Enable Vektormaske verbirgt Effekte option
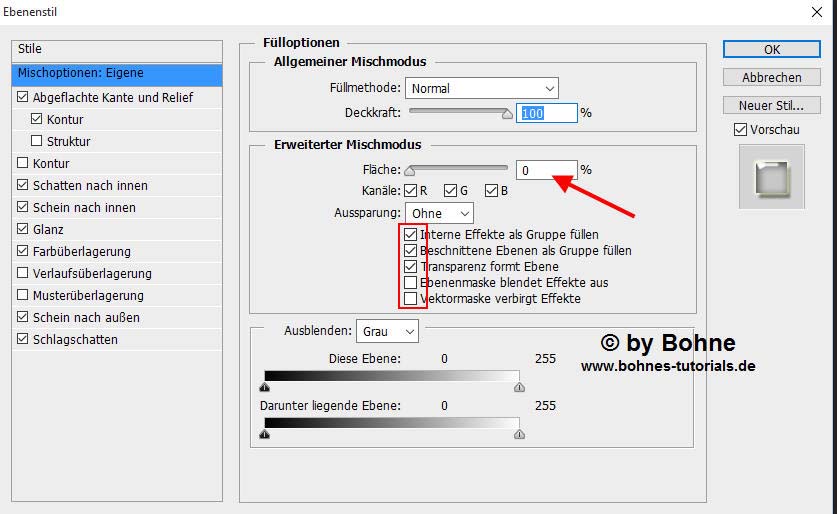 click(x=410, y=299)
